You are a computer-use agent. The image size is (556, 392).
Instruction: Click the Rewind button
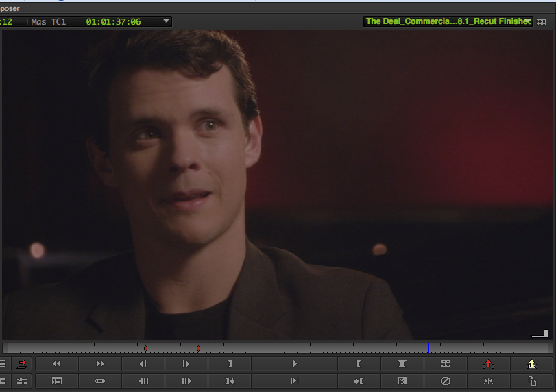point(57,364)
